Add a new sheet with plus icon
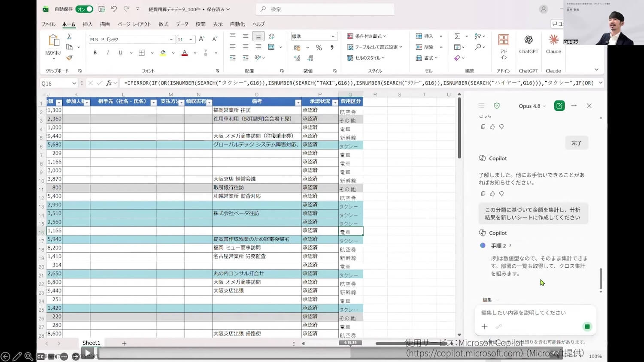This screenshot has width=644, height=362. coord(124,343)
